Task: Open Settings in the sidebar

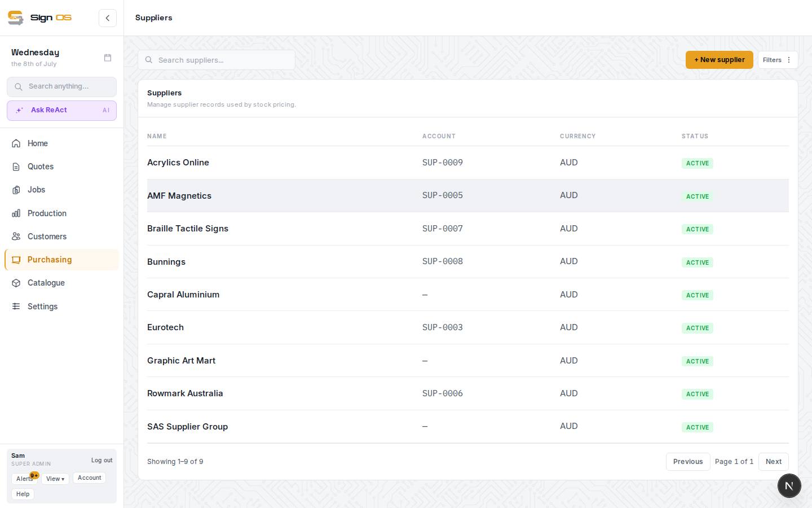Action: pos(62,306)
